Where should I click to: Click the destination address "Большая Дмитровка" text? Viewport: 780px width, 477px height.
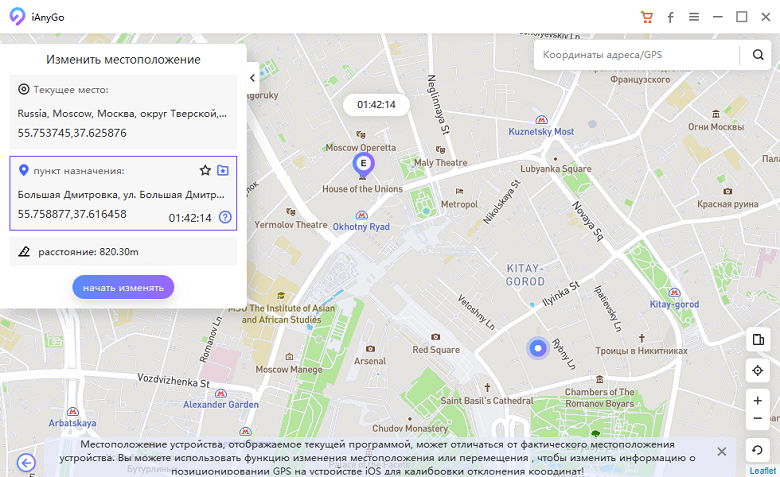tap(121, 194)
